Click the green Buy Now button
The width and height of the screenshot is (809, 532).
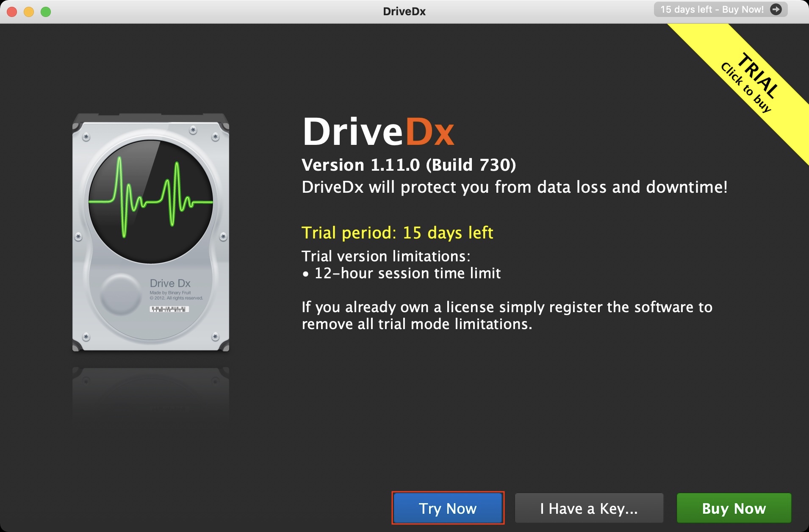click(x=734, y=508)
